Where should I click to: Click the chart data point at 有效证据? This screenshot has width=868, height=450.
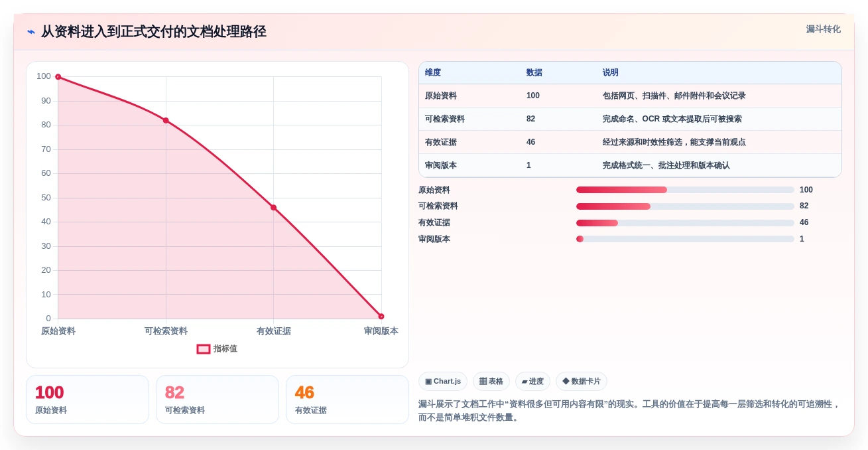(273, 208)
